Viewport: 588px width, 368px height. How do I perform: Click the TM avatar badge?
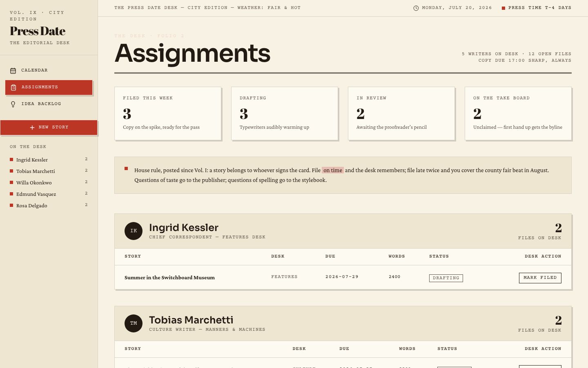pos(134,323)
